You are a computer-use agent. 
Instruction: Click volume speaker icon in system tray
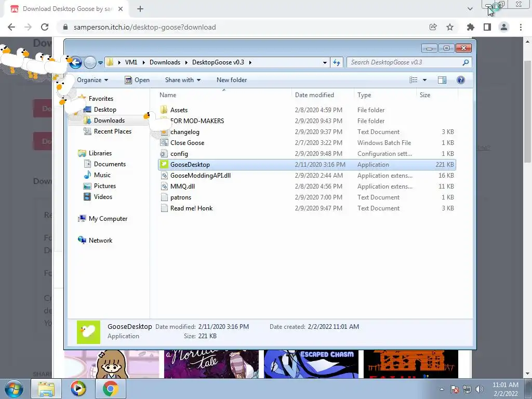[480, 389]
